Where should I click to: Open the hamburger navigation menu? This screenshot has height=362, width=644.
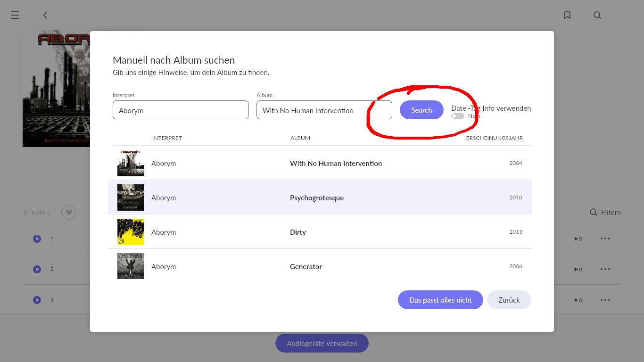[x=15, y=15]
